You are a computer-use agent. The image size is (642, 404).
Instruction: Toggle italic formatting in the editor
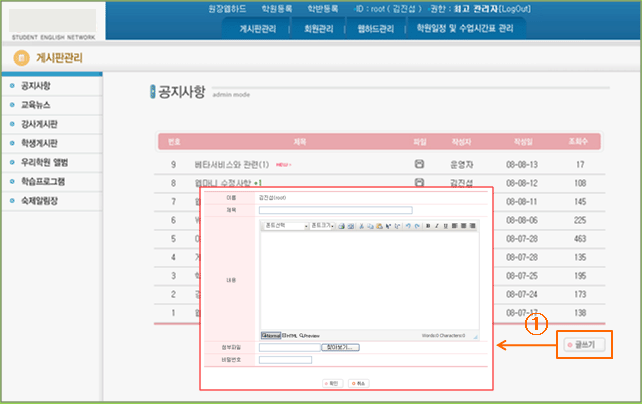point(437,226)
